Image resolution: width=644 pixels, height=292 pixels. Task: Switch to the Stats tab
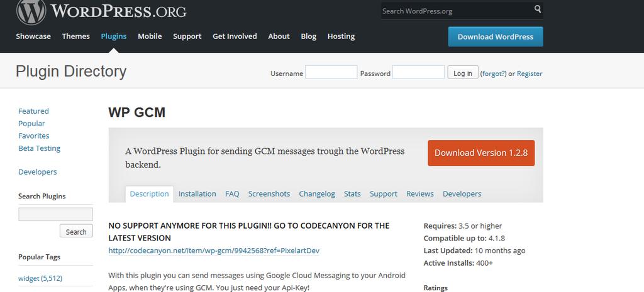coord(352,194)
